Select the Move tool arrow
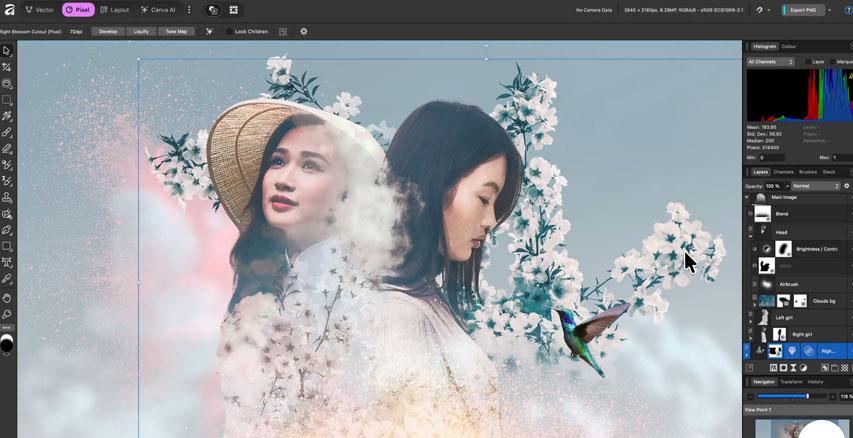Viewport: 853px width, 438px height. coord(7,51)
